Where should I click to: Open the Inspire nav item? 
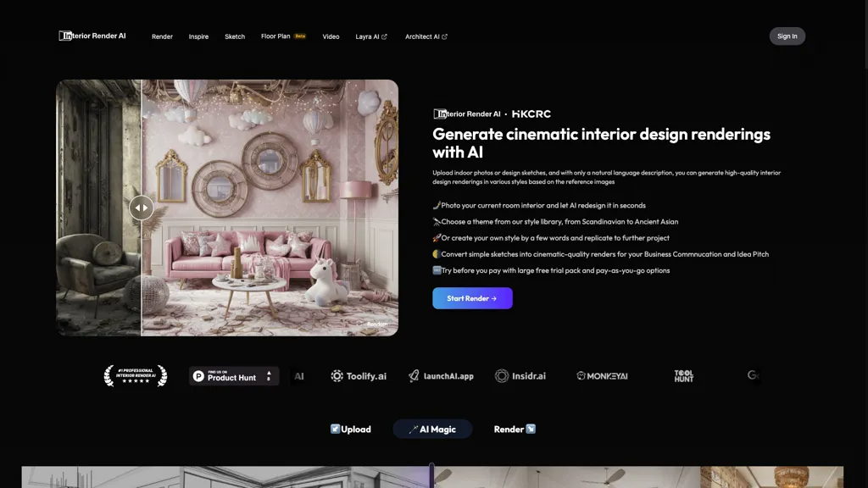pyautogui.click(x=198, y=36)
